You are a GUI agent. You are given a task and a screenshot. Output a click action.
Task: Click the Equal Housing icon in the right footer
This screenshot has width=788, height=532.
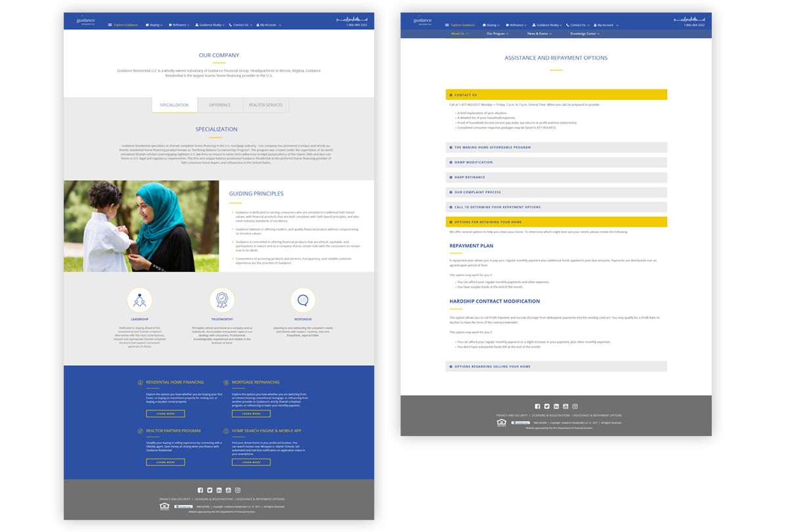(x=502, y=422)
